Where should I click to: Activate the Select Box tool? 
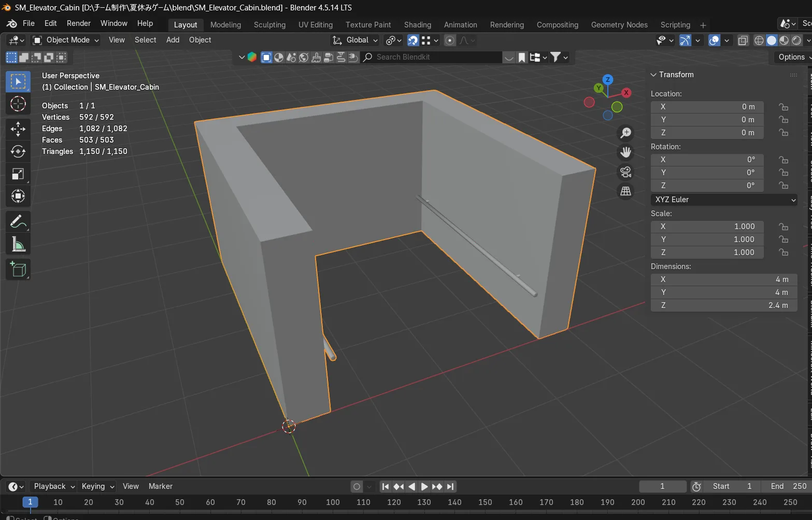18,82
